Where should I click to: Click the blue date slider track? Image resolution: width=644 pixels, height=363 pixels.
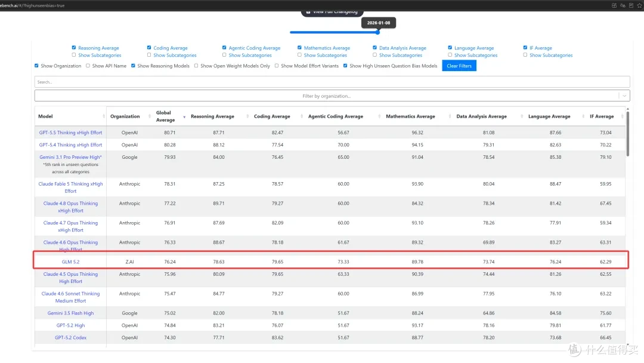333,32
